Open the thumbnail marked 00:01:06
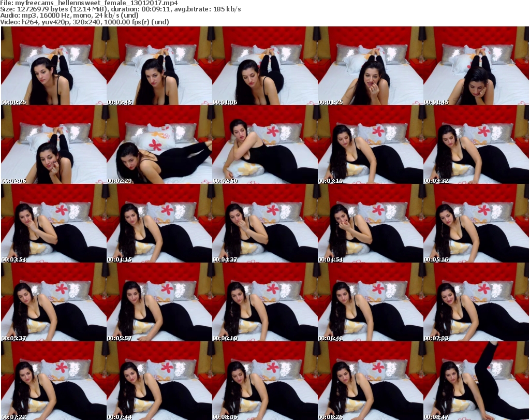The image size is (530, 420). click(265, 66)
